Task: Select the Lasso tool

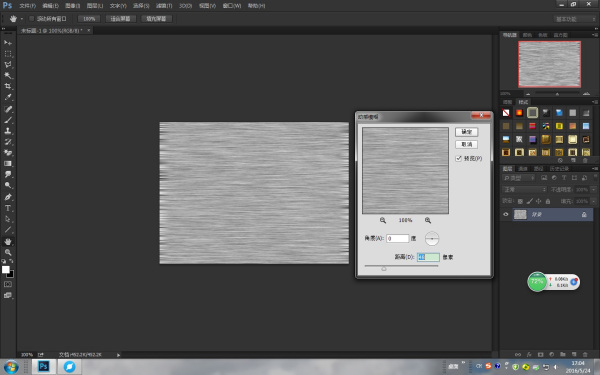Action: coord(8,65)
